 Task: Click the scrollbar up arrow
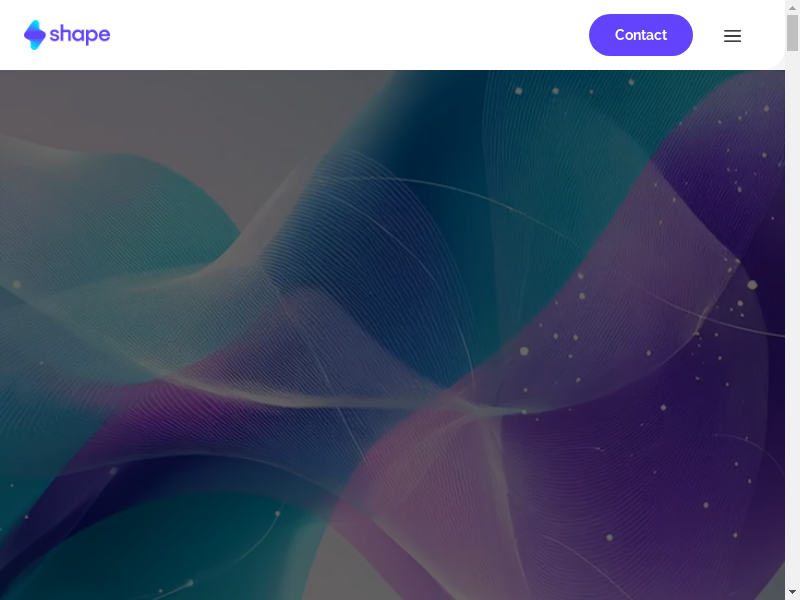point(792,7)
